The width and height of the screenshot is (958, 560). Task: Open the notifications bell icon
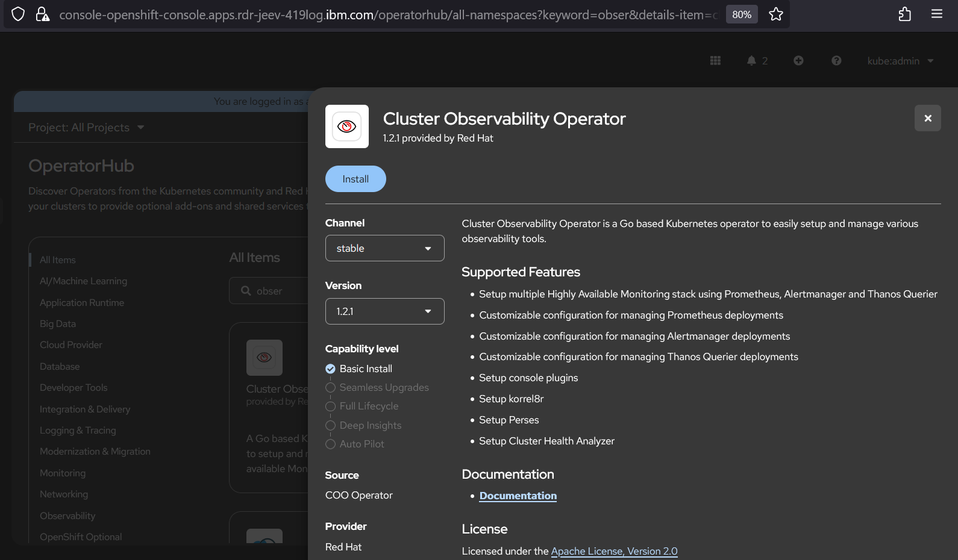(x=751, y=60)
